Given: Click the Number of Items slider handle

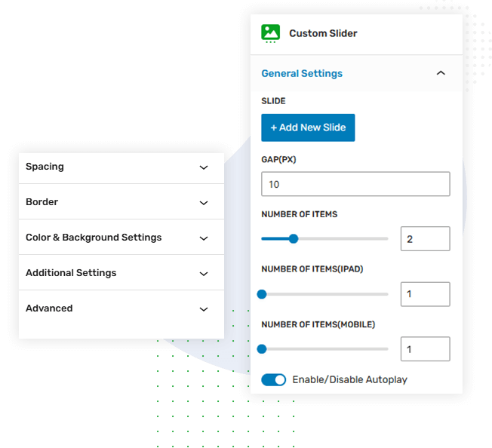Looking at the screenshot, I should click(294, 239).
